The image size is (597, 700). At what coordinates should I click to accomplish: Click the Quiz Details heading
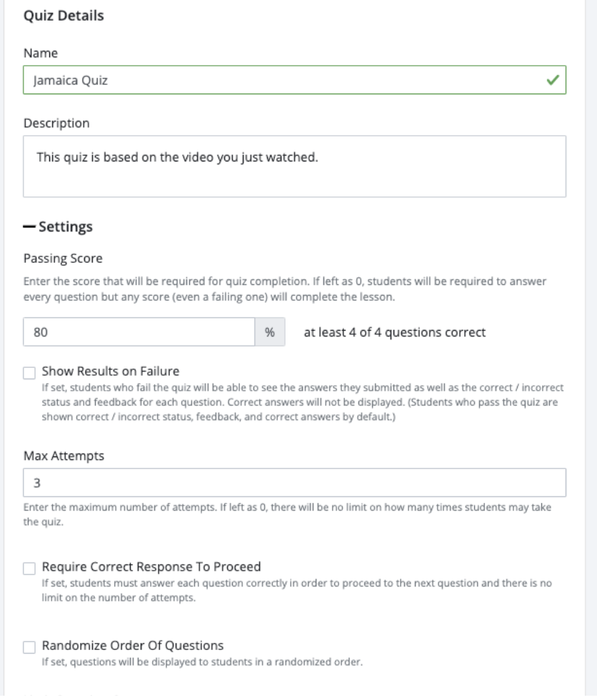(x=64, y=16)
